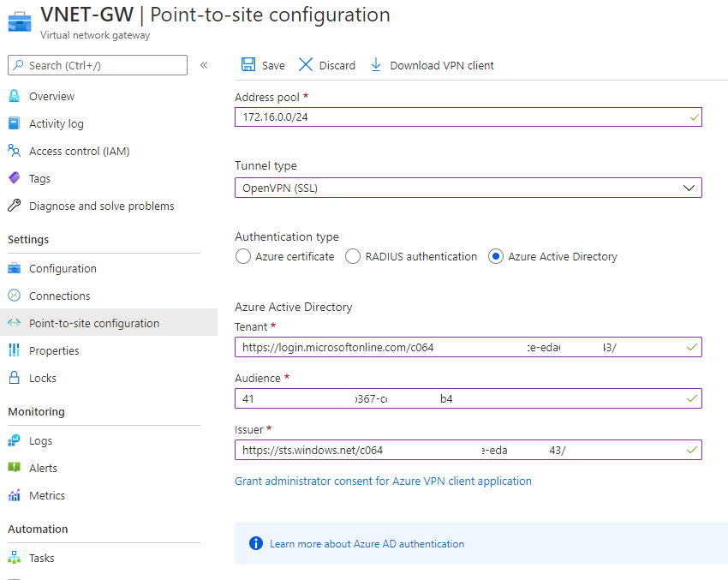This screenshot has width=728, height=580.
Task: Click the Tenant URL input field
Action: pos(468,347)
